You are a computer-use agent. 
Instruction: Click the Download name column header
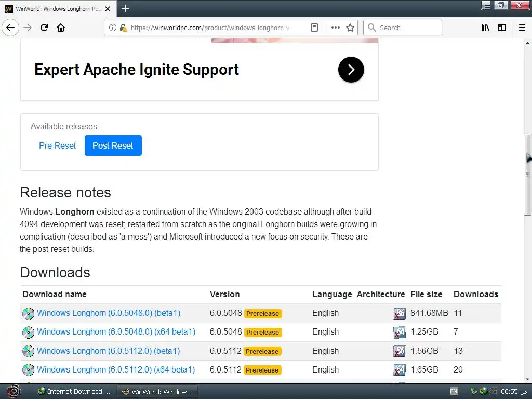pyautogui.click(x=54, y=294)
